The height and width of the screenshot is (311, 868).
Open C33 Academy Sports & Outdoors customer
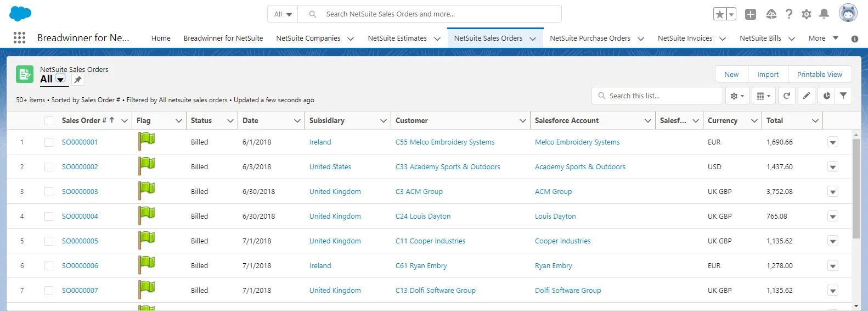pos(448,166)
